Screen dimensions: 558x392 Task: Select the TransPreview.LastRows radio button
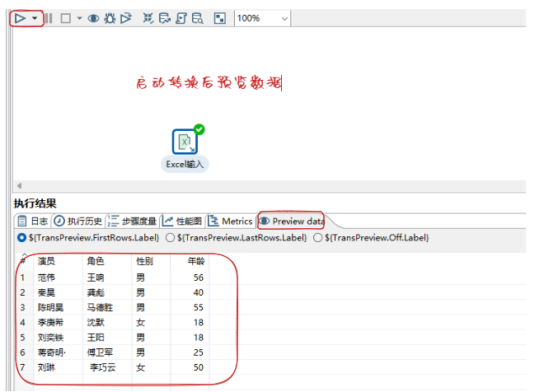click(170, 237)
